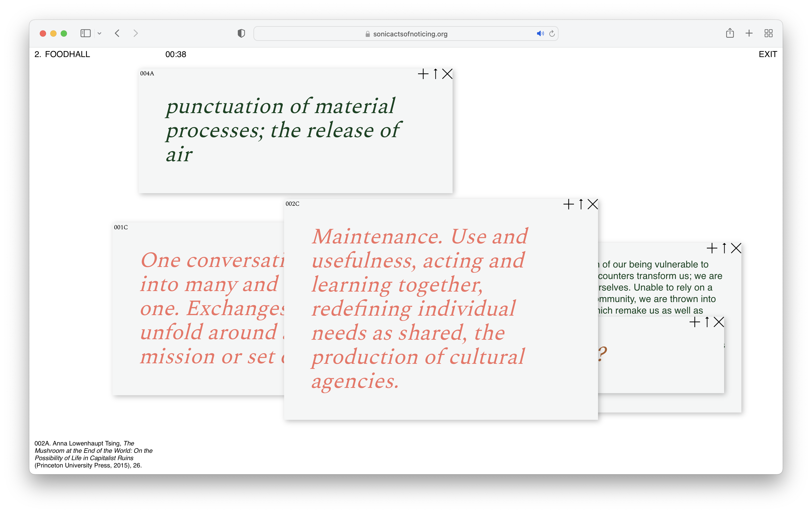This screenshot has width=812, height=513.
Task: Go back to the previous page
Action: tap(117, 33)
